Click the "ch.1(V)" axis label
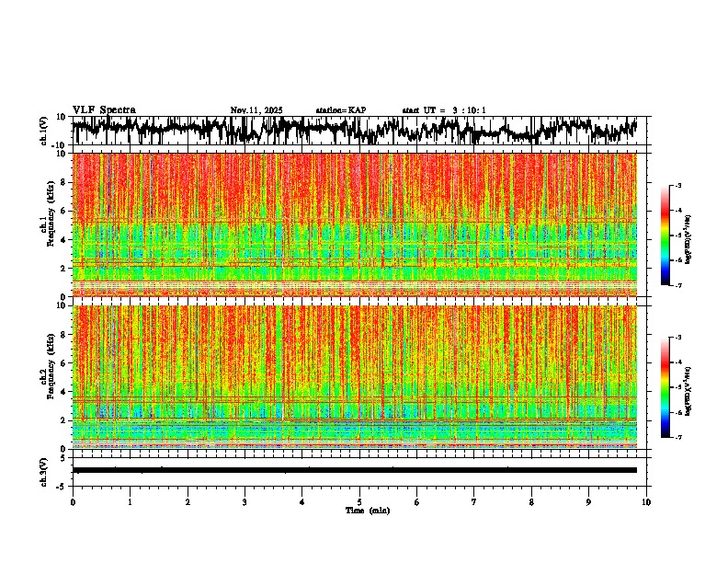This screenshot has height=563, width=728. (x=44, y=131)
